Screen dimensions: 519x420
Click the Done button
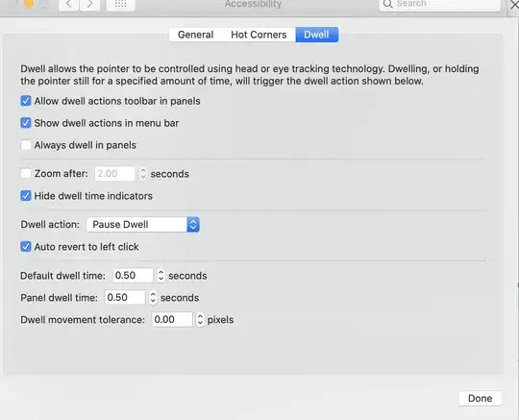pyautogui.click(x=480, y=398)
